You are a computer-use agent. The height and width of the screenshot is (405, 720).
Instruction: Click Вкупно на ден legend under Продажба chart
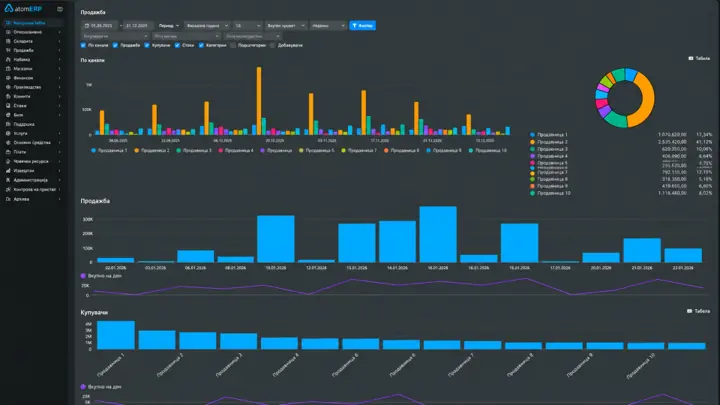101,276
